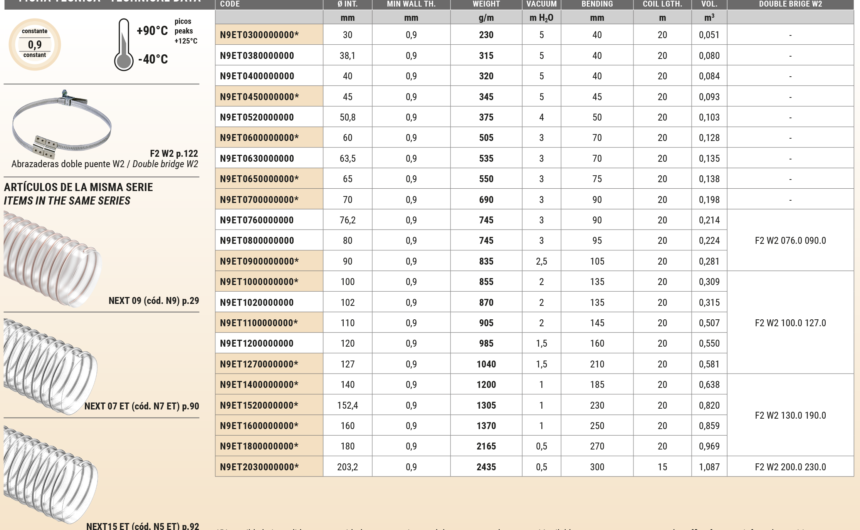The height and width of the screenshot is (530, 860).
Task: Click the WEIGHT column header
Action: point(486,4)
